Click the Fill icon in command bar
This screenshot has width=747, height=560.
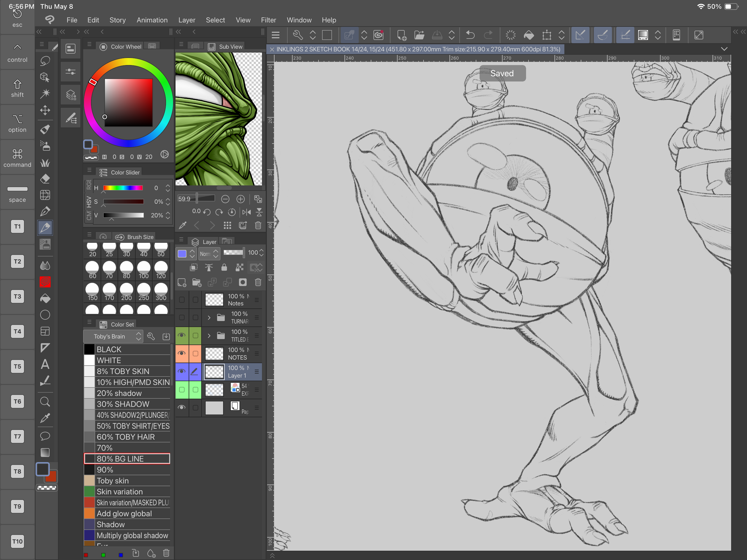tap(529, 35)
